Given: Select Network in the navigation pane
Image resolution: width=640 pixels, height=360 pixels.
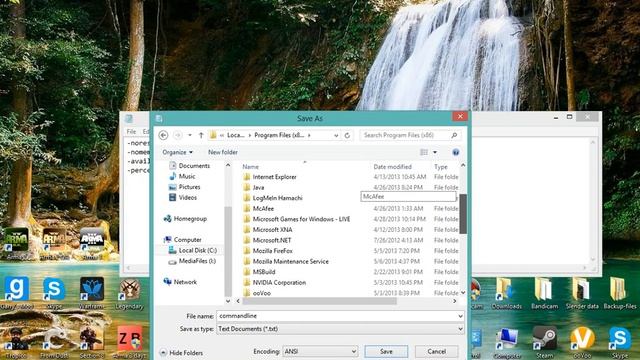Looking at the screenshot, I should (185, 282).
